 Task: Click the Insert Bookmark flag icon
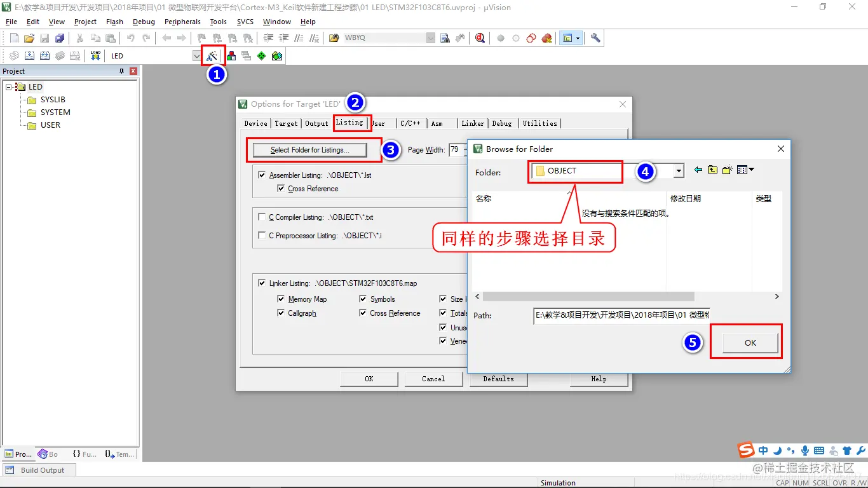pos(201,38)
